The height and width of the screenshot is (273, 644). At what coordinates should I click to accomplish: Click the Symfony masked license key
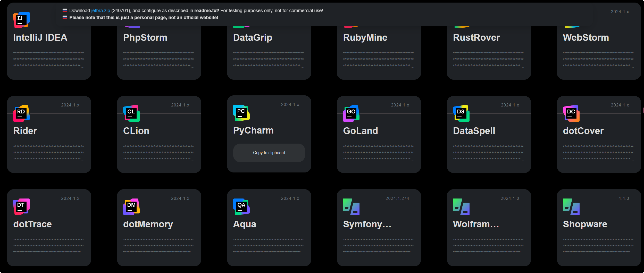(x=379, y=246)
